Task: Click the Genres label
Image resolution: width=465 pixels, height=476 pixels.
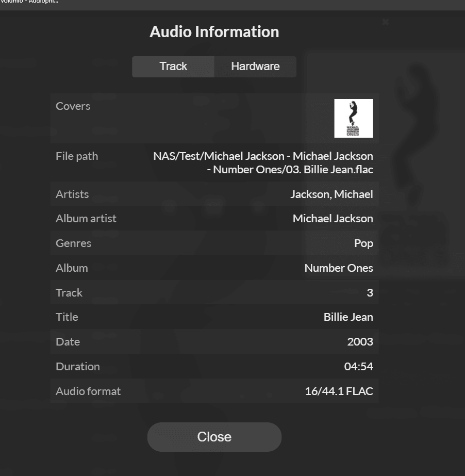Action: (x=73, y=243)
